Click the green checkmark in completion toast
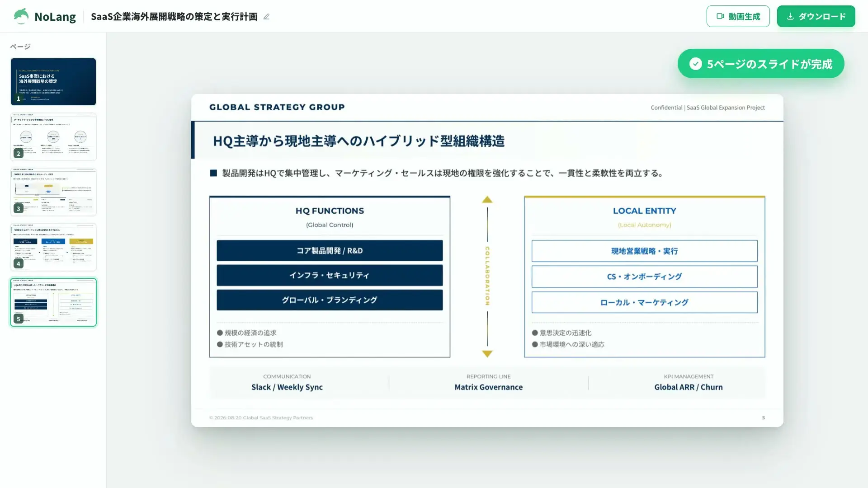The image size is (868, 488). [x=695, y=64]
